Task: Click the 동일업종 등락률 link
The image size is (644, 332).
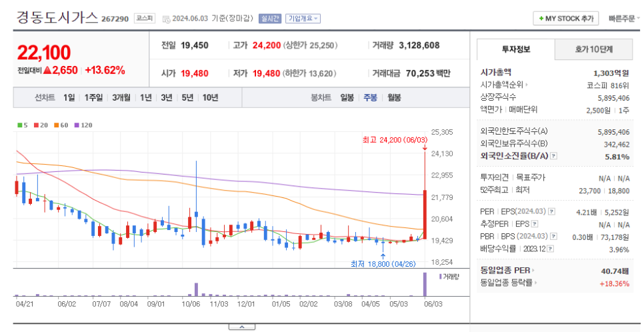Action: [x=509, y=283]
